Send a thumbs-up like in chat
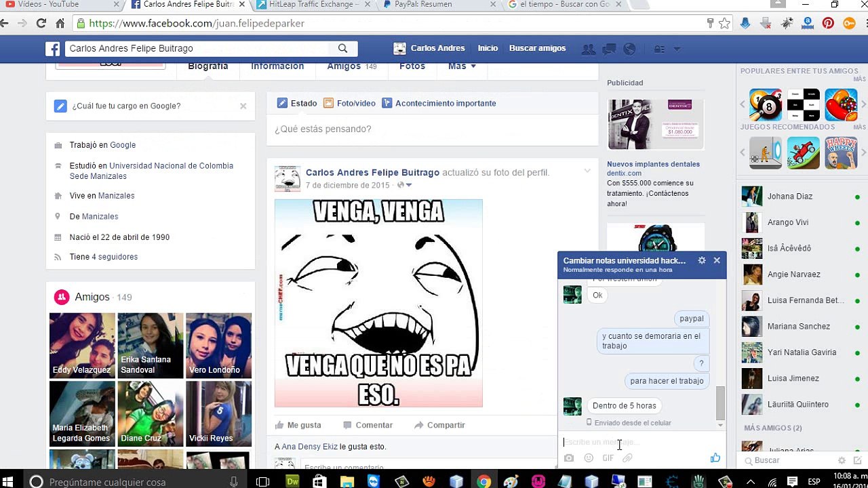Image resolution: width=868 pixels, height=488 pixels. [715, 458]
